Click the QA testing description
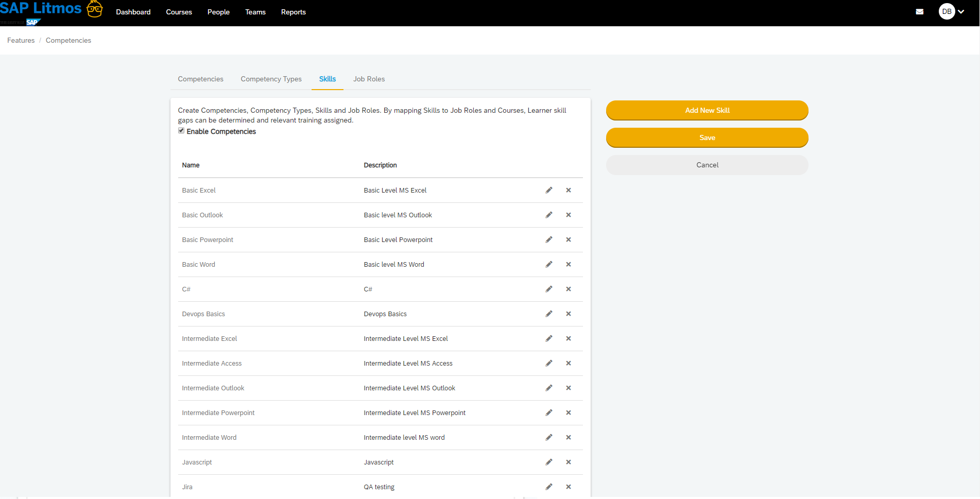This screenshot has height=499, width=980. click(x=379, y=487)
